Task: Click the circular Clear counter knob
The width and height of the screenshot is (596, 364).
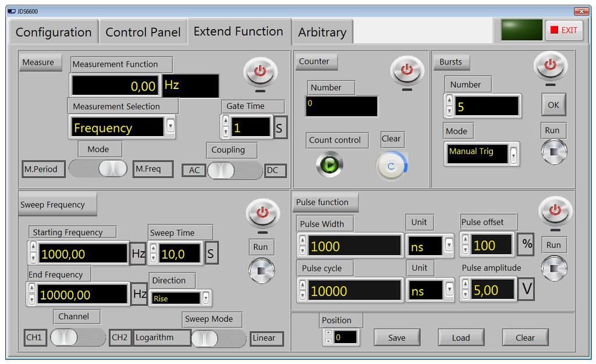Action: 392,166
